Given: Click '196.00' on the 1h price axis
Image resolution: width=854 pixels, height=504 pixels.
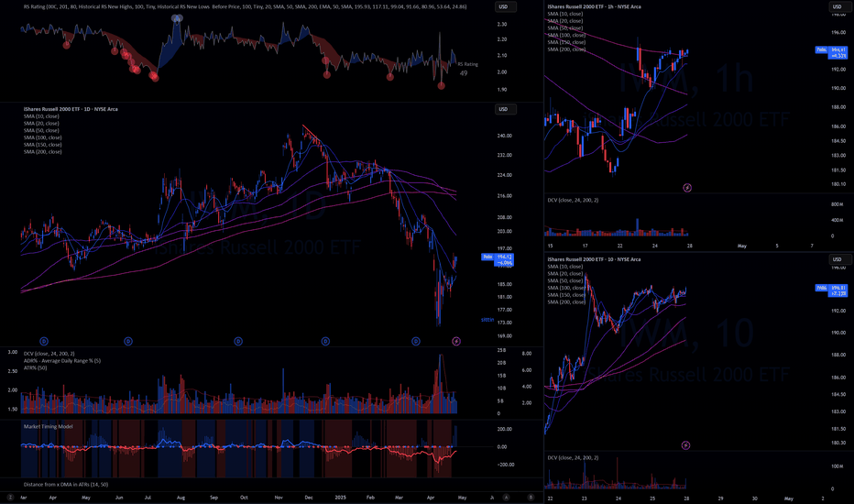Looking at the screenshot, I should point(838,32).
